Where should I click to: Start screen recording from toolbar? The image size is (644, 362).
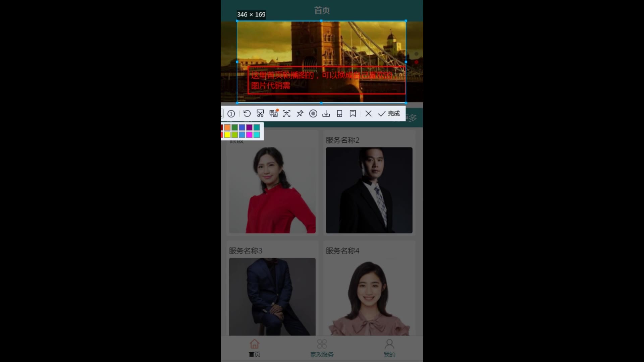click(313, 114)
